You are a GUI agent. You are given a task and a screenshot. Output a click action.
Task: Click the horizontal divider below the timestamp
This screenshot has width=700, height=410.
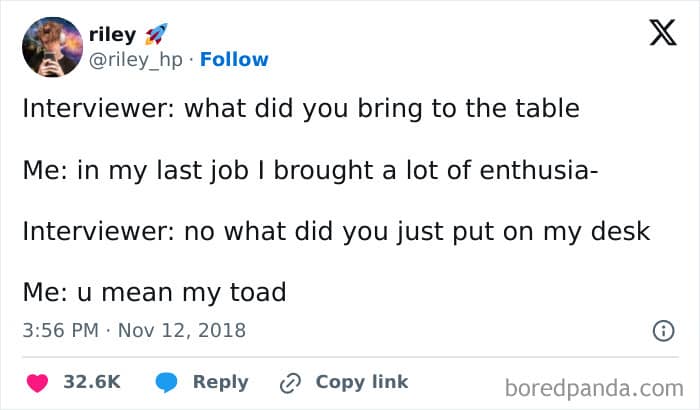pos(350,355)
